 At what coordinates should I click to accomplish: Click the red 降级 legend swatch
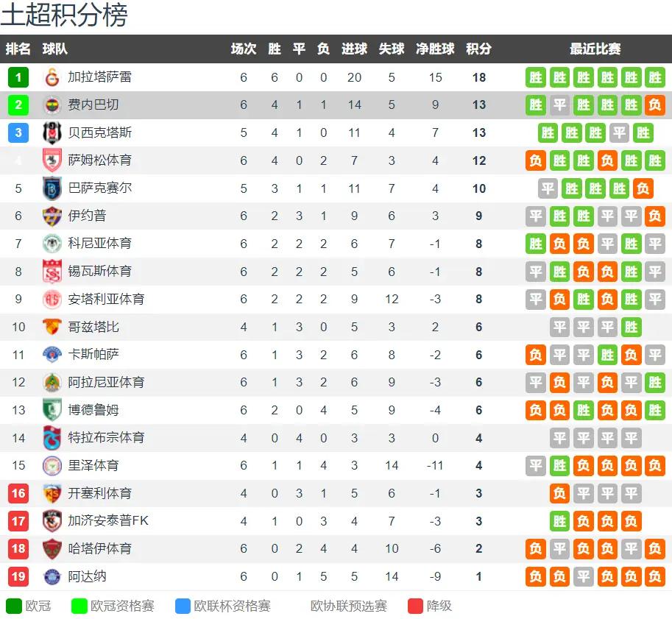416,606
